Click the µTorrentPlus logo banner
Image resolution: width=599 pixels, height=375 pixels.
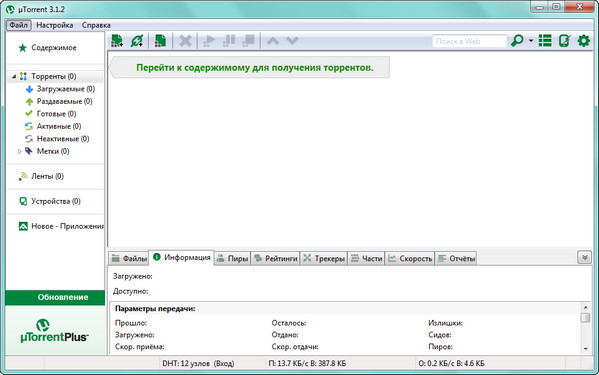click(55, 331)
